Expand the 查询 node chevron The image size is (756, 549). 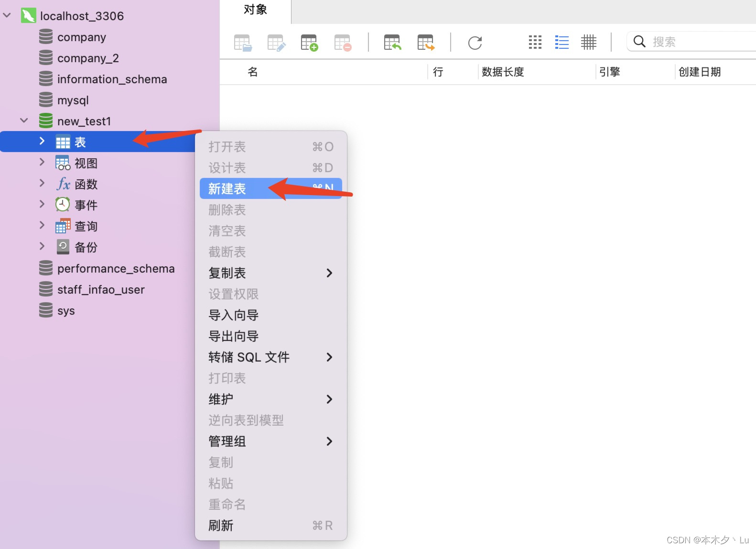(x=42, y=225)
